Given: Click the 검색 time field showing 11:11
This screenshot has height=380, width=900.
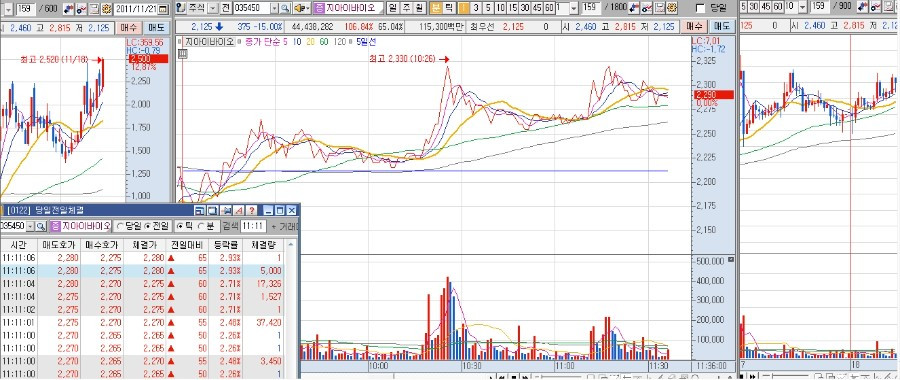Looking at the screenshot, I should point(253,226).
